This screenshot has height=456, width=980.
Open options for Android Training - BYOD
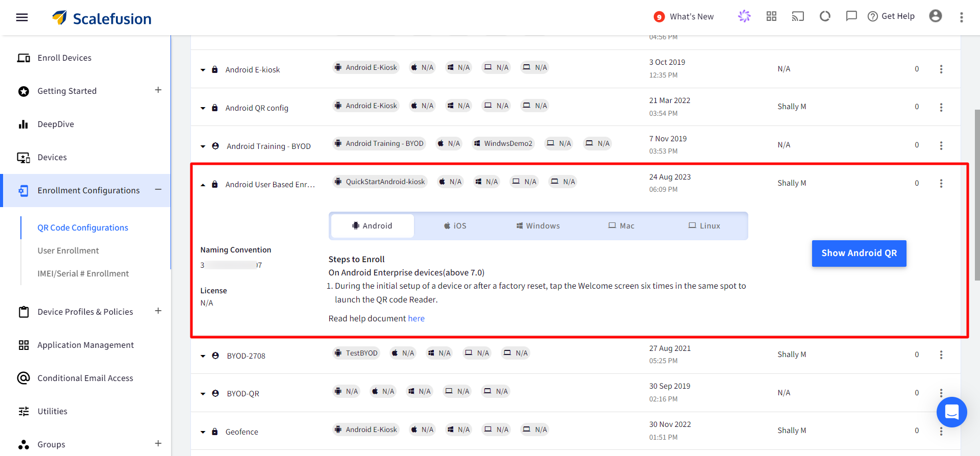point(941,145)
